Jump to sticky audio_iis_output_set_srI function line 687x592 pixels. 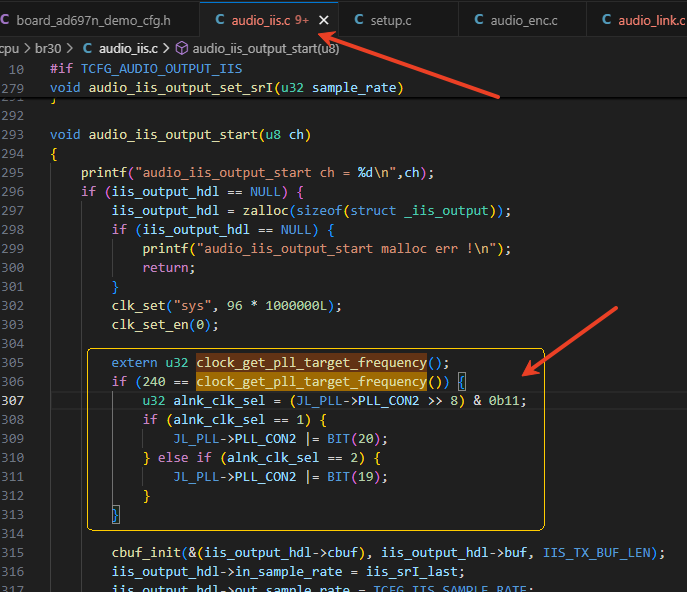tap(226, 88)
